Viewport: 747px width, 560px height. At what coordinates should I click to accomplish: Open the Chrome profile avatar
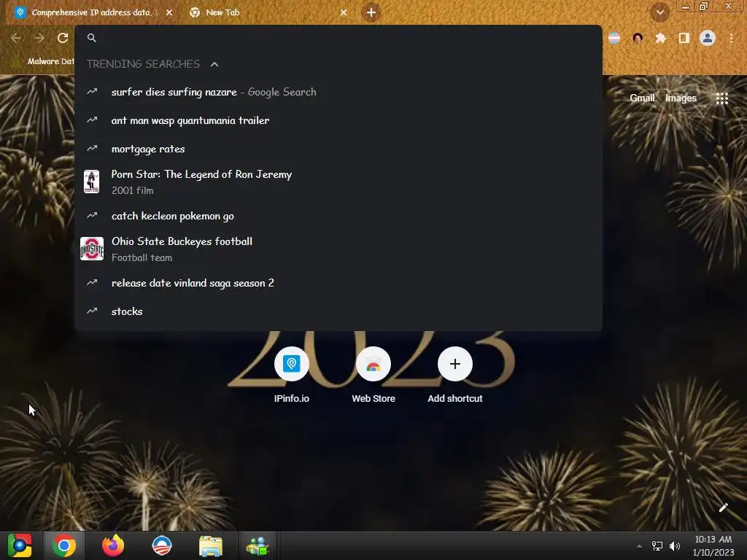(x=708, y=38)
